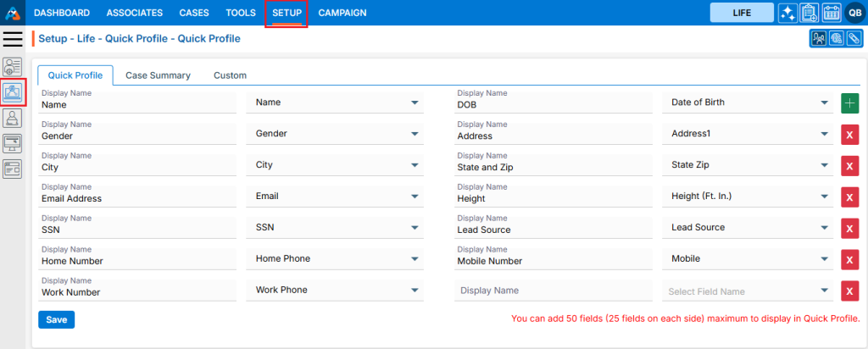Screen dimensions: 868x349
Task: Click the globe lock icon
Action: 837,39
